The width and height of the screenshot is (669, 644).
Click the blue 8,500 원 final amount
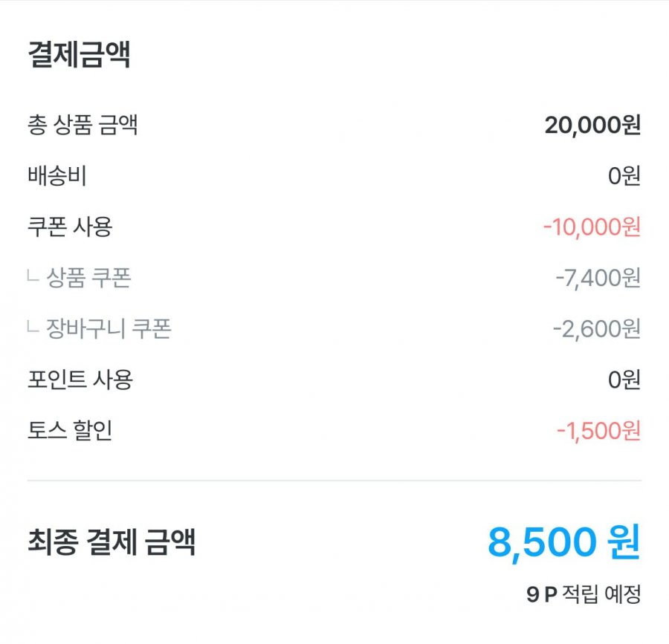563,542
